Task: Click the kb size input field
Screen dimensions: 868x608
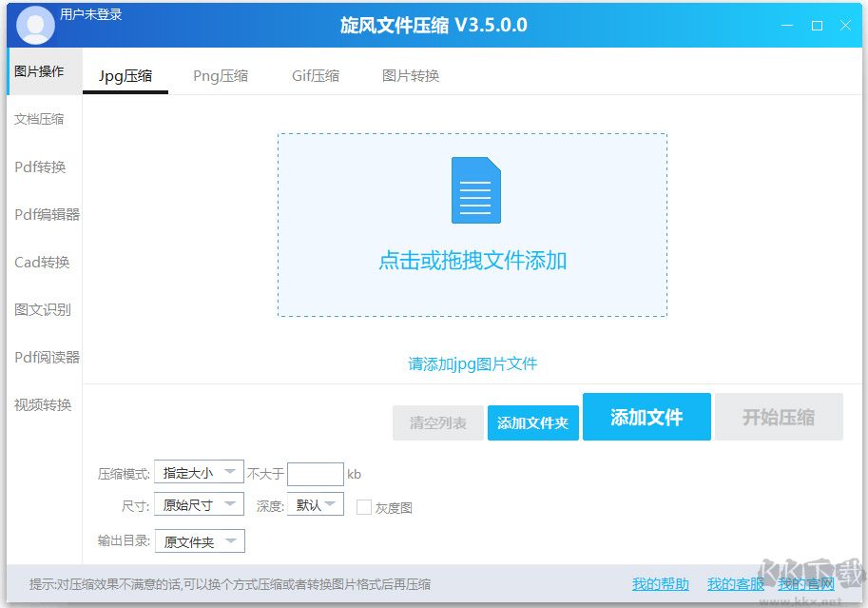Action: click(315, 473)
